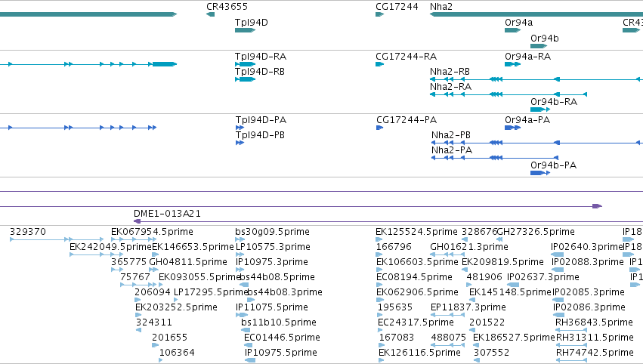This screenshot has width=643, height=364.
Task: Click the bs30g09.5prime label
Action: coord(272,232)
